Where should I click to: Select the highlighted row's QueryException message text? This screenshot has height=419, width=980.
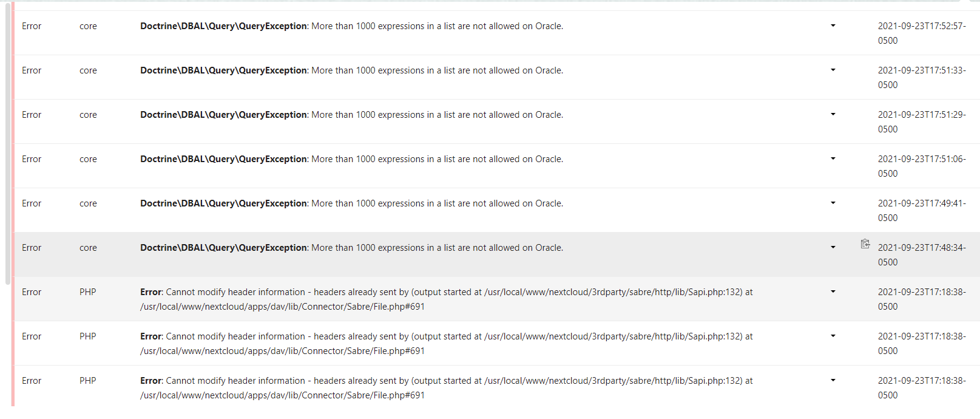pyautogui.click(x=351, y=248)
